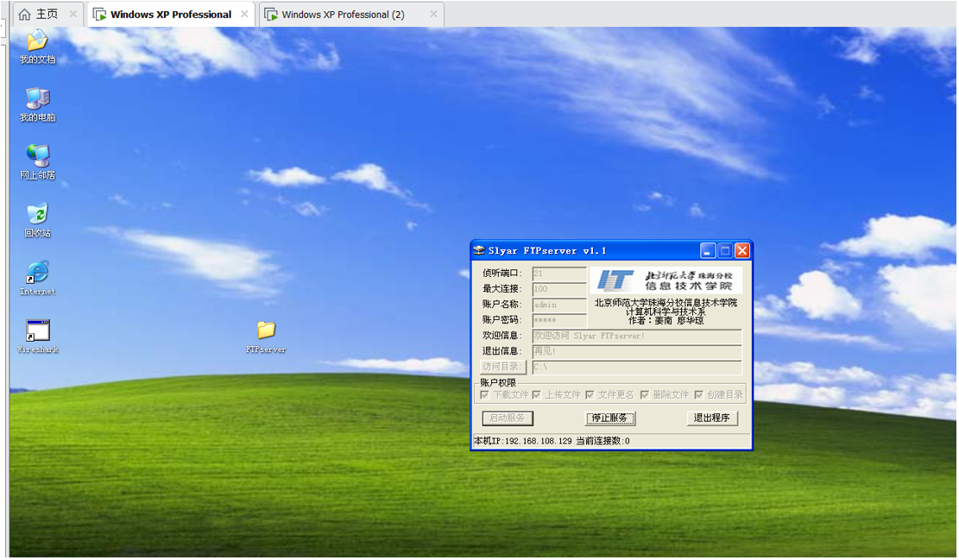
Task: Click the access directory path field
Action: coord(637,367)
